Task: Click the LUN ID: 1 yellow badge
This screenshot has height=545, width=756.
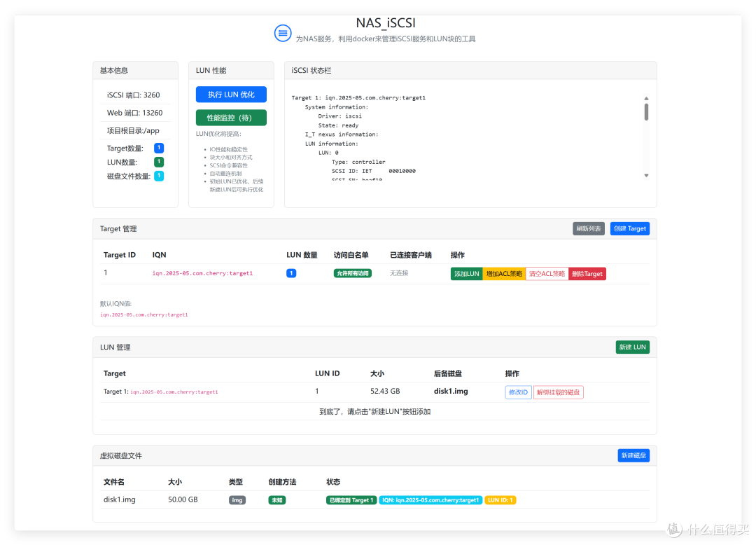Action: 500,500
